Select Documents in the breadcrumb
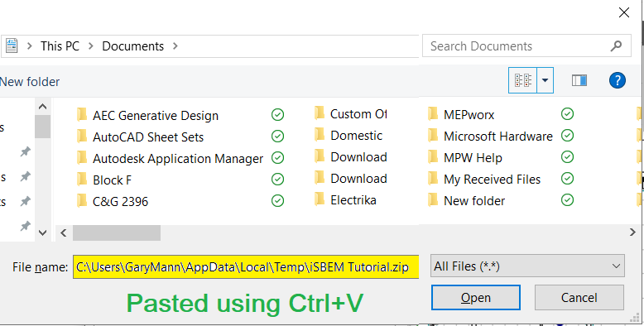 [x=132, y=46]
